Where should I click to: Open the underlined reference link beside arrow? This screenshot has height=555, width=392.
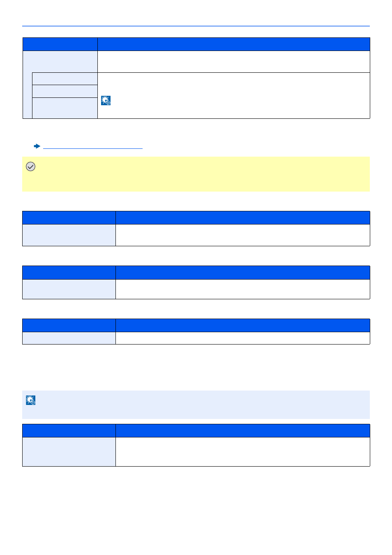click(x=93, y=146)
